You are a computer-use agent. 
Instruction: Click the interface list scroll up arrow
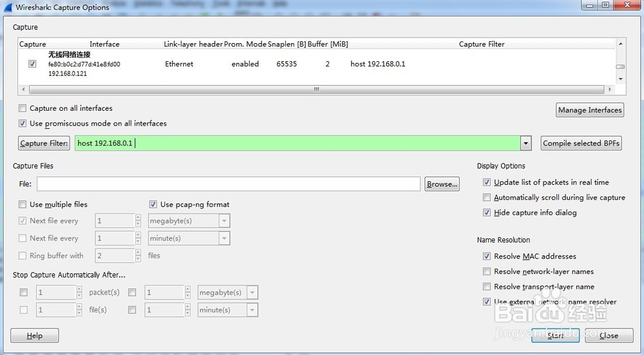tap(621, 44)
